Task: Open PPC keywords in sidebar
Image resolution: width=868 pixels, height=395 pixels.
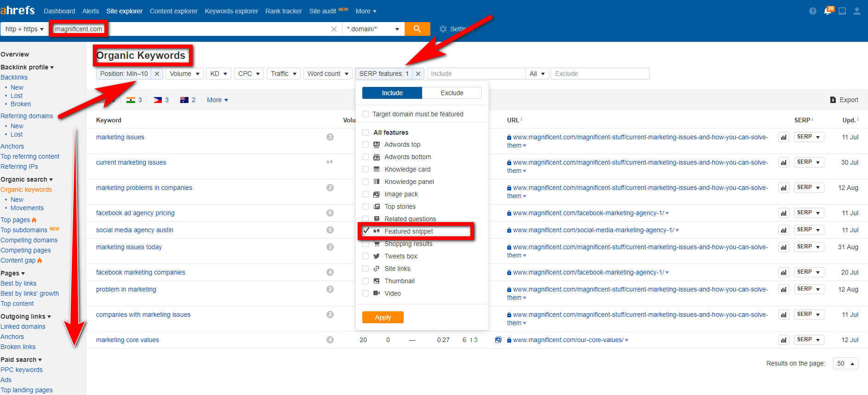Action: pyautogui.click(x=22, y=370)
